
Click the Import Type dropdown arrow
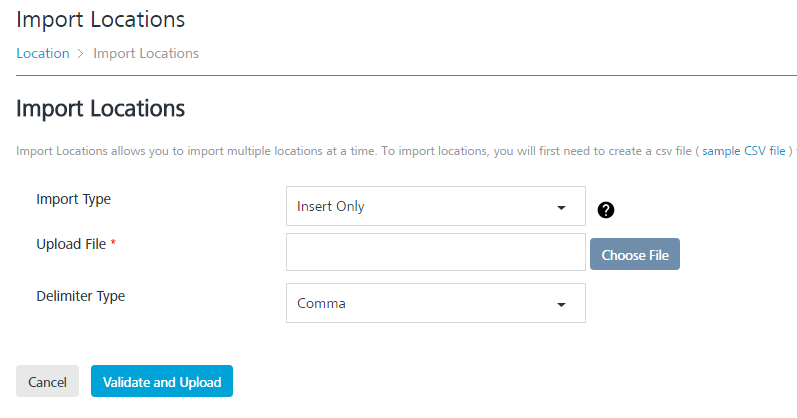(560, 208)
